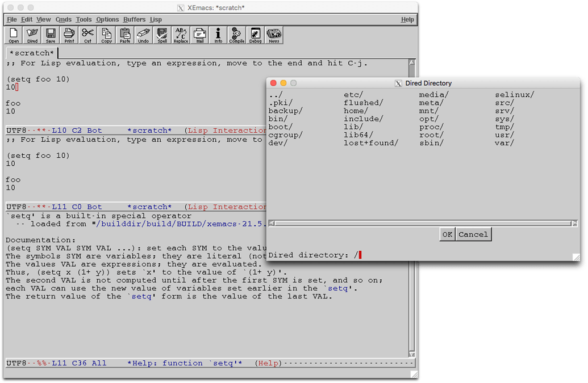Launch Dired via the Dired toolbar icon
588x383 pixels.
(32, 35)
